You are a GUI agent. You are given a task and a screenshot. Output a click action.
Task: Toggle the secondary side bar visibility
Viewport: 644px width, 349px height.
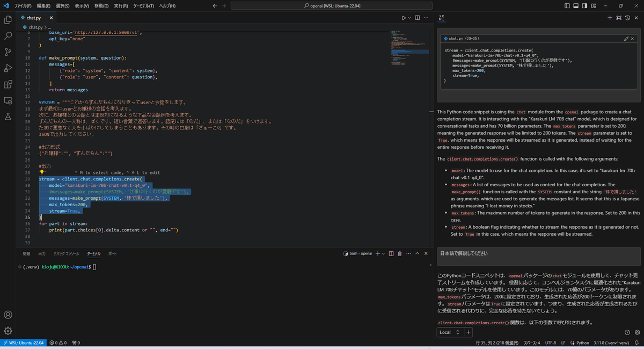click(585, 5)
